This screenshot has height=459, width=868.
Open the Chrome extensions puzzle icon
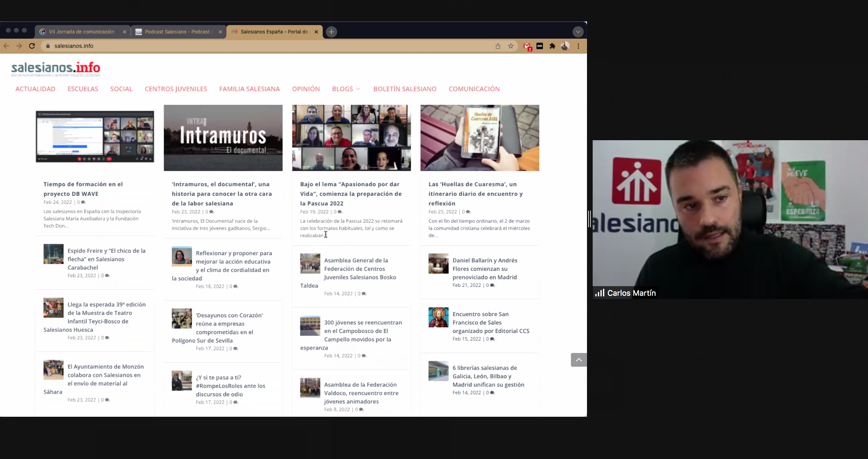[x=552, y=46]
